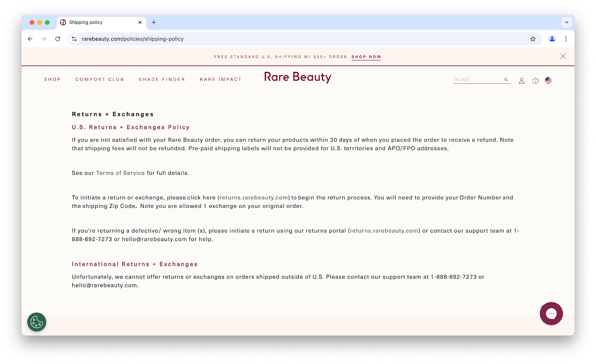Open the account user icon
Screen dimensions: 596x364
(x=521, y=80)
